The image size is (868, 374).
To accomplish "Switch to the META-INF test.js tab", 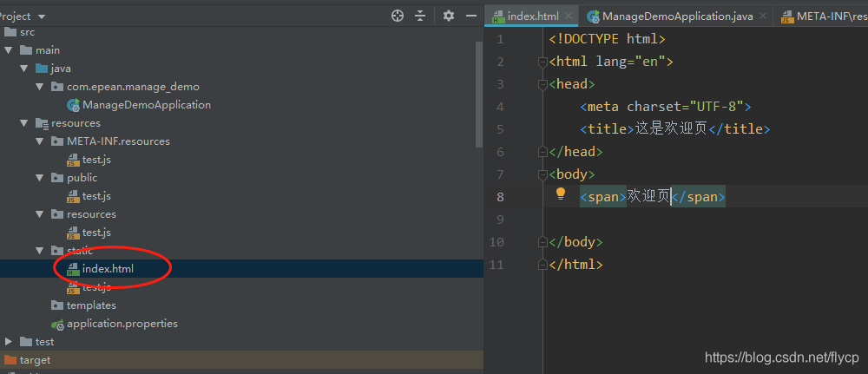I will (x=823, y=16).
